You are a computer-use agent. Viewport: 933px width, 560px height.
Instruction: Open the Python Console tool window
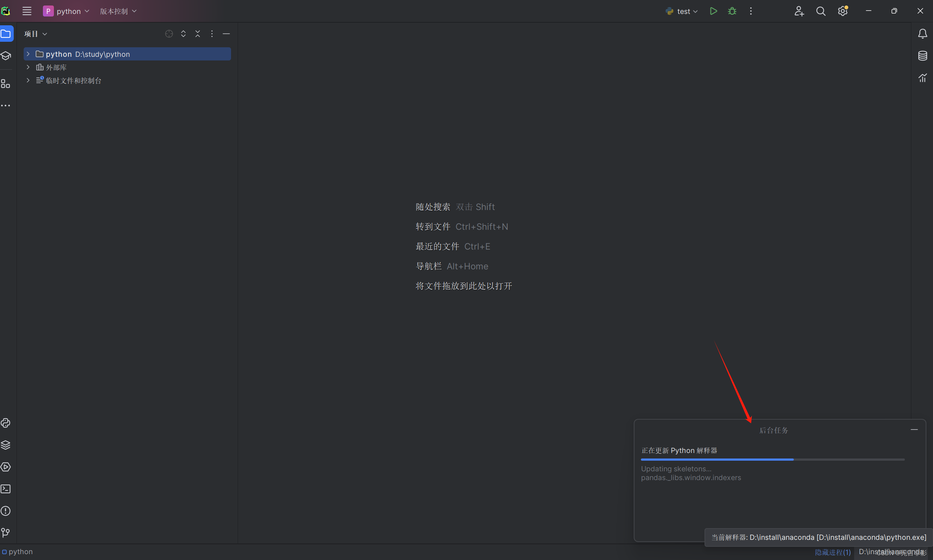coord(6,423)
